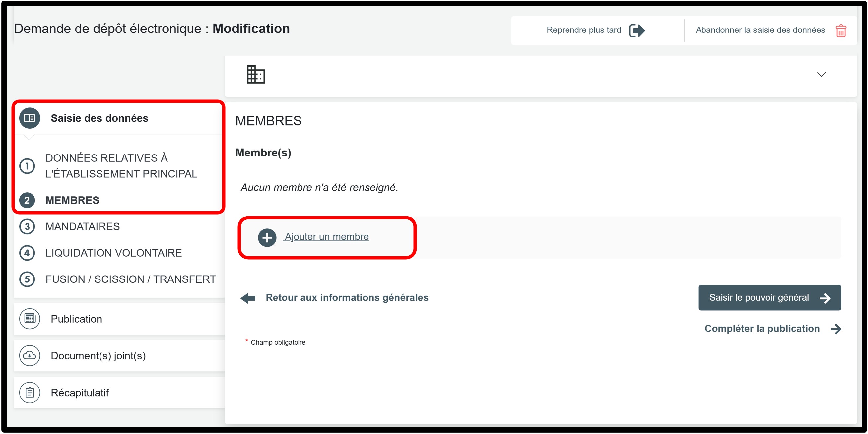Collapse the Saisie des données section
The image size is (868, 434).
100,118
